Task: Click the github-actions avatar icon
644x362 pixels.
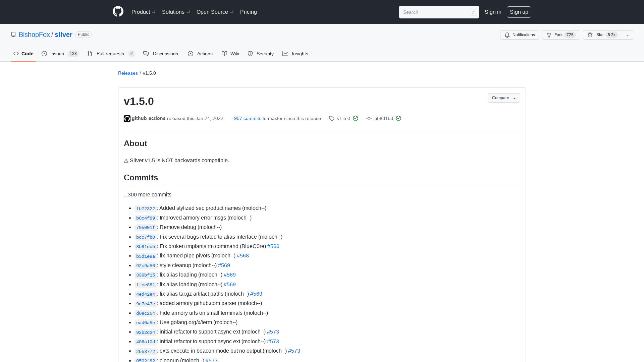Action: pyautogui.click(x=127, y=119)
